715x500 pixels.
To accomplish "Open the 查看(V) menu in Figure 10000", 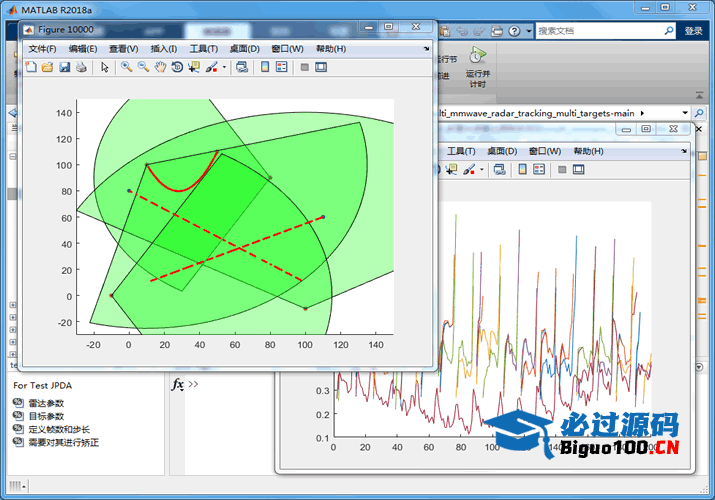I will [x=124, y=49].
